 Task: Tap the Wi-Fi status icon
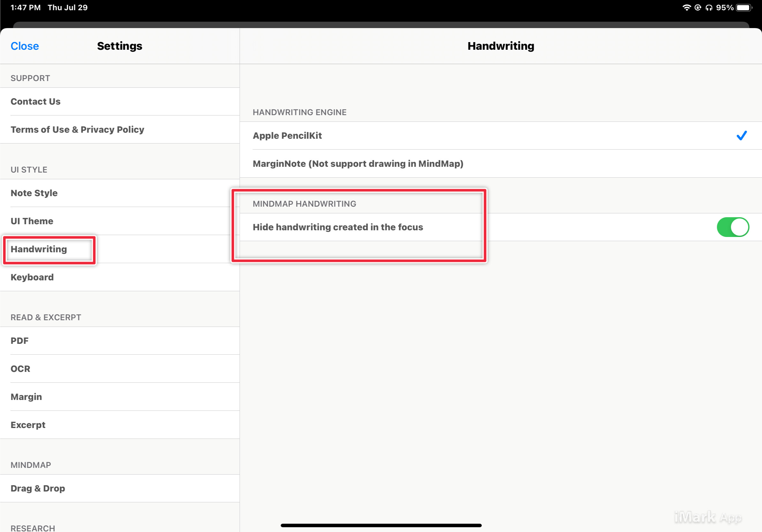pyautogui.click(x=686, y=8)
